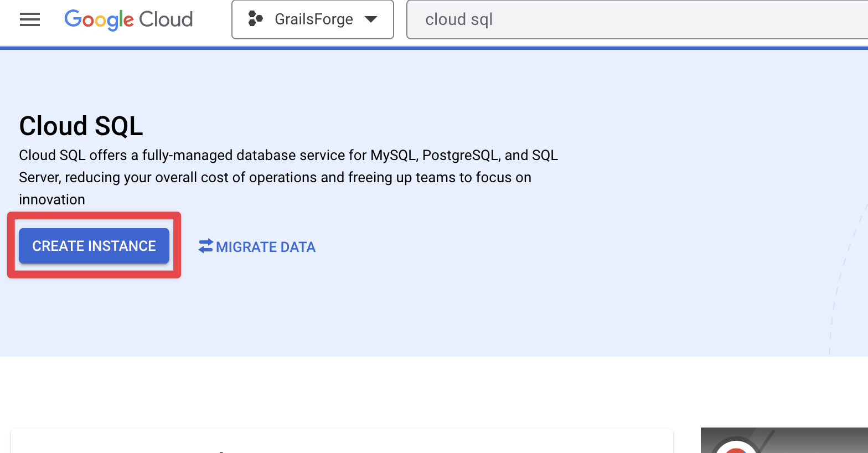Open the MIGRATE DATA link

pos(257,246)
